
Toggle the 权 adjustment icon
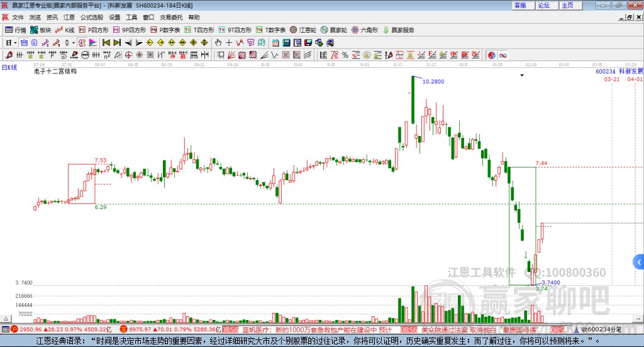tap(82, 43)
